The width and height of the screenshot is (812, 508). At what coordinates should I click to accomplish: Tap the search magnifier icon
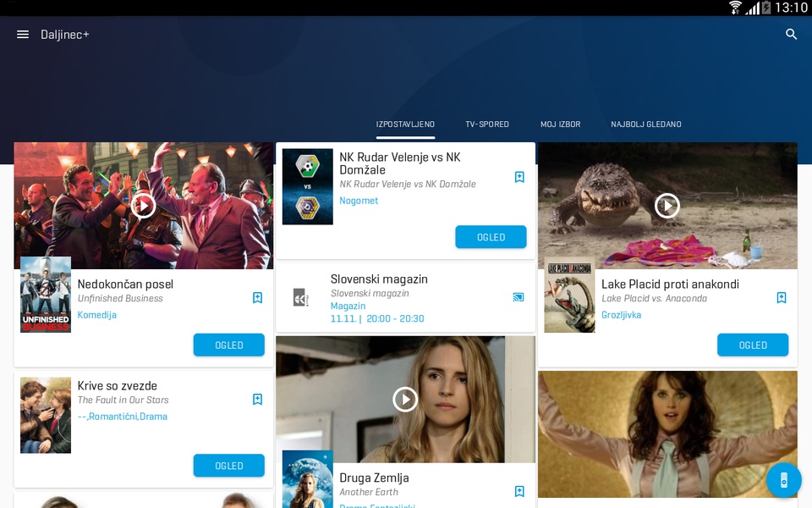coord(791,34)
